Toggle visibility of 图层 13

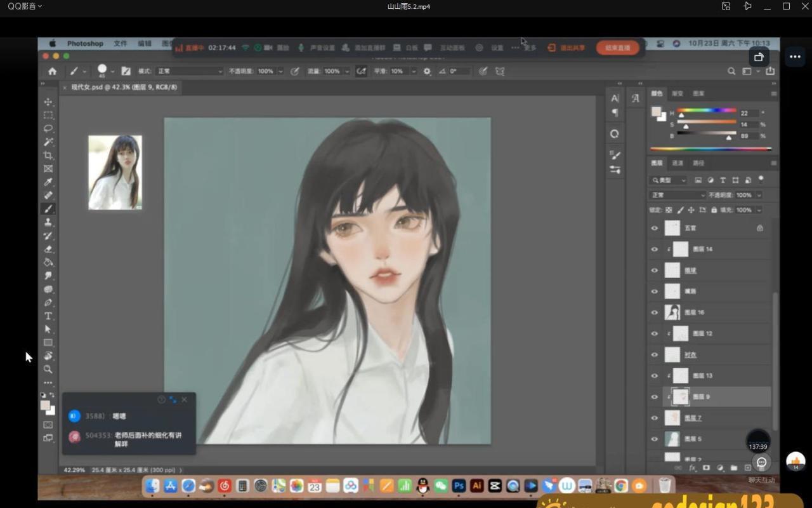pyautogui.click(x=655, y=375)
